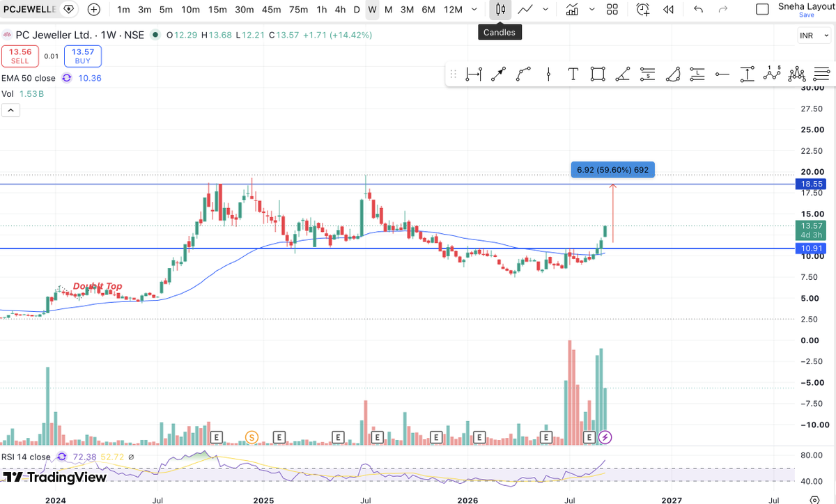Screen dimensions: 836x504
Task: Click the 13.56 SELL button
Action: tap(20, 56)
